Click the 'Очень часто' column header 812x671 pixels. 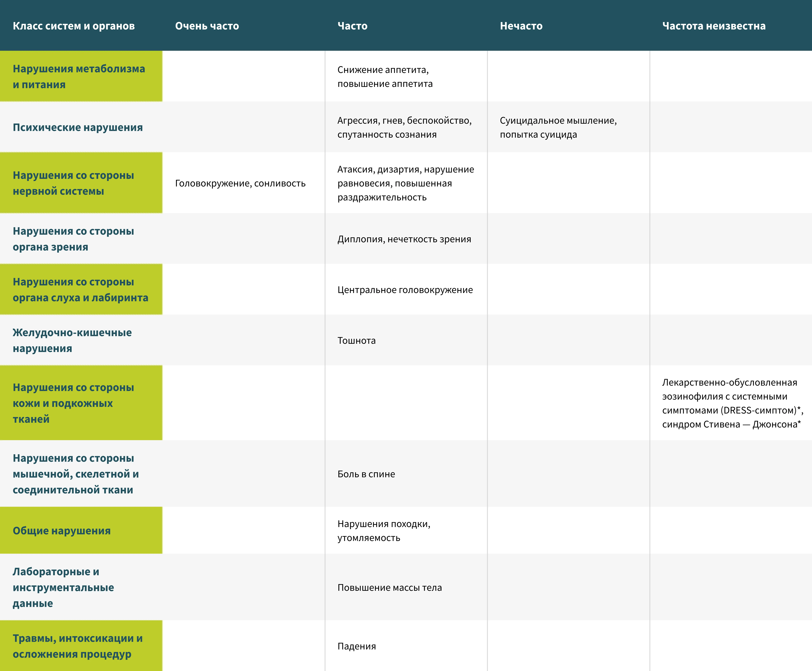[x=207, y=26]
